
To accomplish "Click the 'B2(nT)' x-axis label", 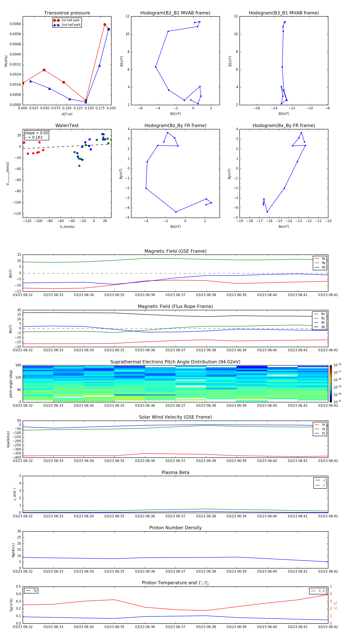I will point(175,114).
